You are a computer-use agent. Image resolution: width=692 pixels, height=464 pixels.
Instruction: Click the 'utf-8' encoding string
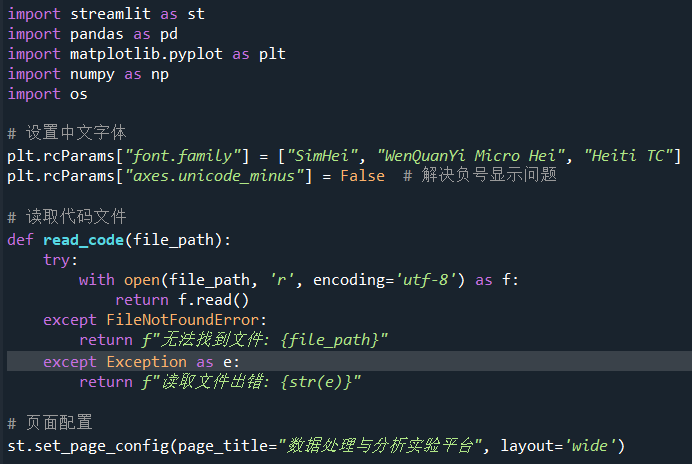(426, 280)
